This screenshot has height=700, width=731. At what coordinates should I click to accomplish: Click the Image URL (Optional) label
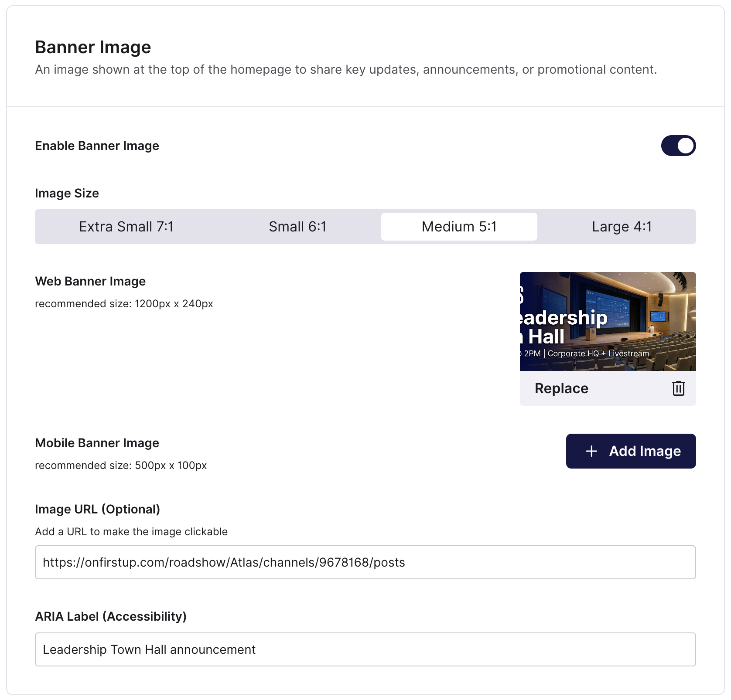click(97, 509)
